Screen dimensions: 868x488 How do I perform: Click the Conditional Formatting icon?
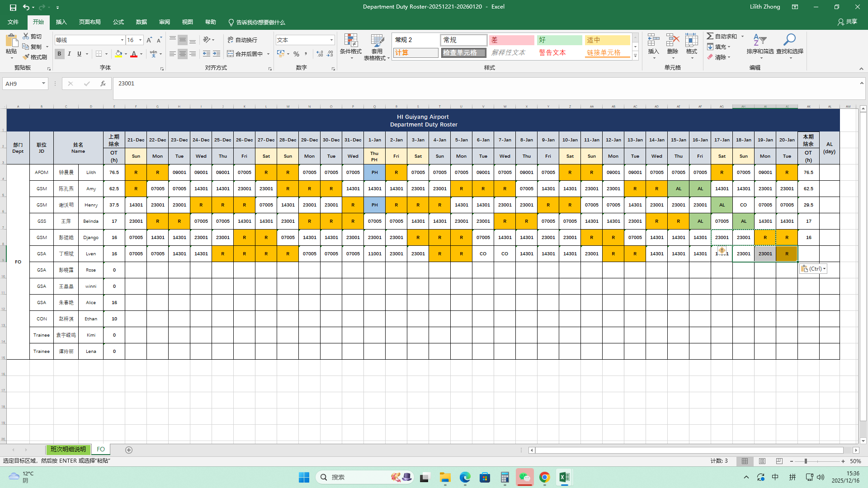pos(350,41)
